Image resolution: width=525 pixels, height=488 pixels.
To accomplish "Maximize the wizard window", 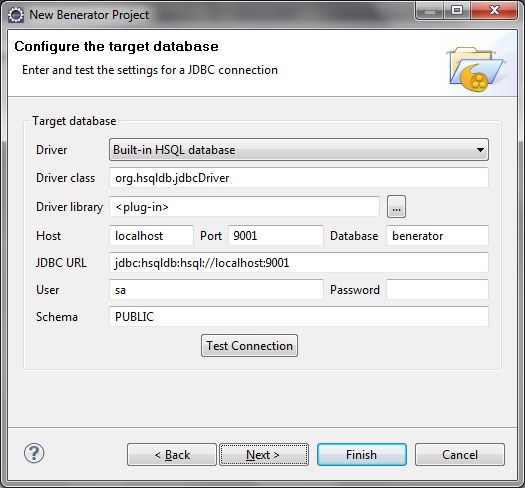I will [457, 10].
